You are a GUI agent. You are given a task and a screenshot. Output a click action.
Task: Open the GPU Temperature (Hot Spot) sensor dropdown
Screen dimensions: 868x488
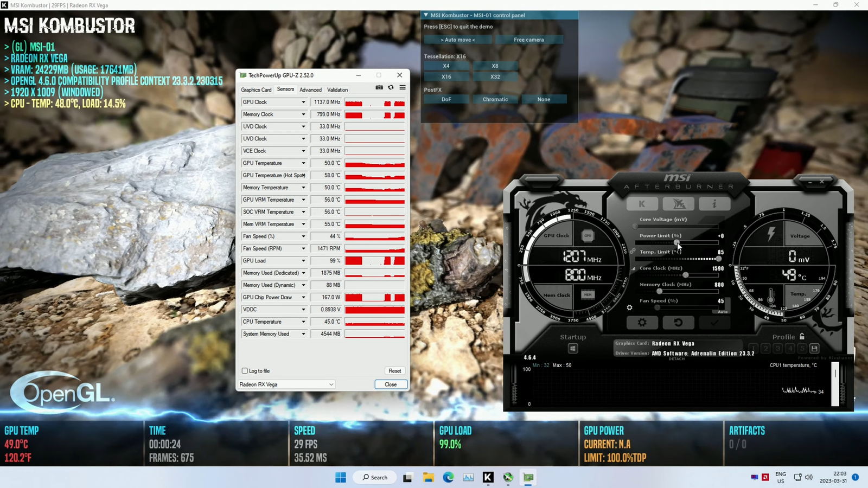[303, 175]
